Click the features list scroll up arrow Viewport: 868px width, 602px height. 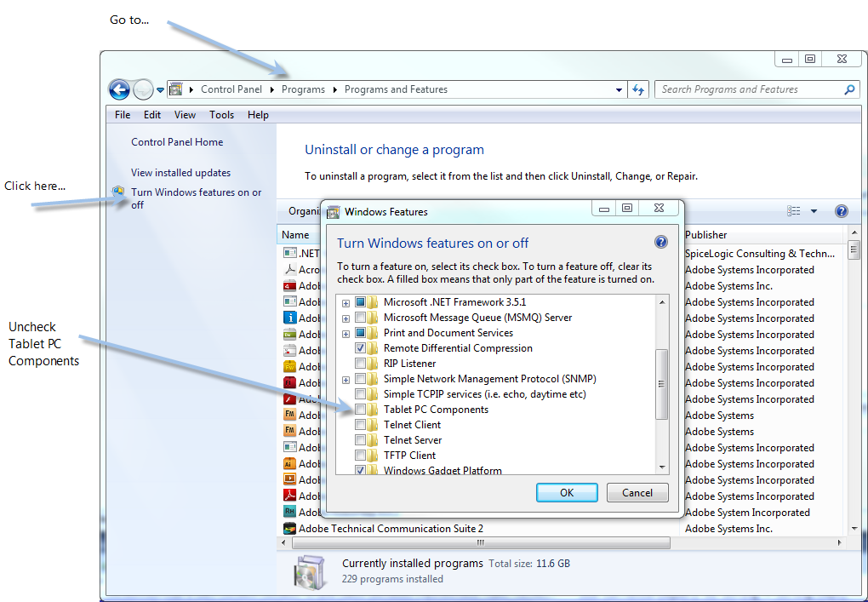[x=662, y=302]
